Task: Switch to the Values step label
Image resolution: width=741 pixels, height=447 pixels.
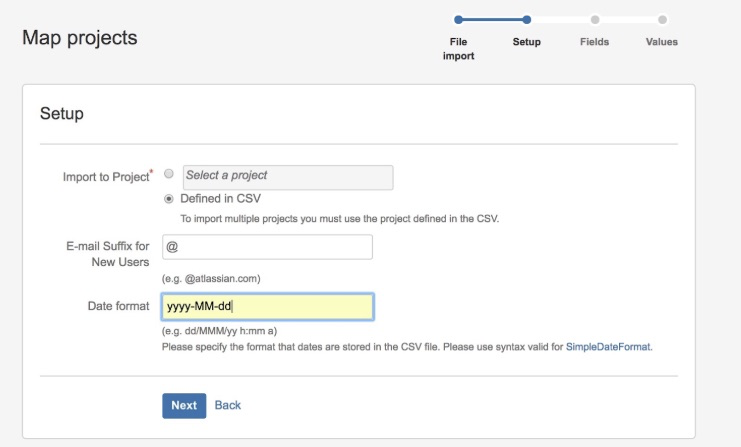Action: (x=662, y=42)
